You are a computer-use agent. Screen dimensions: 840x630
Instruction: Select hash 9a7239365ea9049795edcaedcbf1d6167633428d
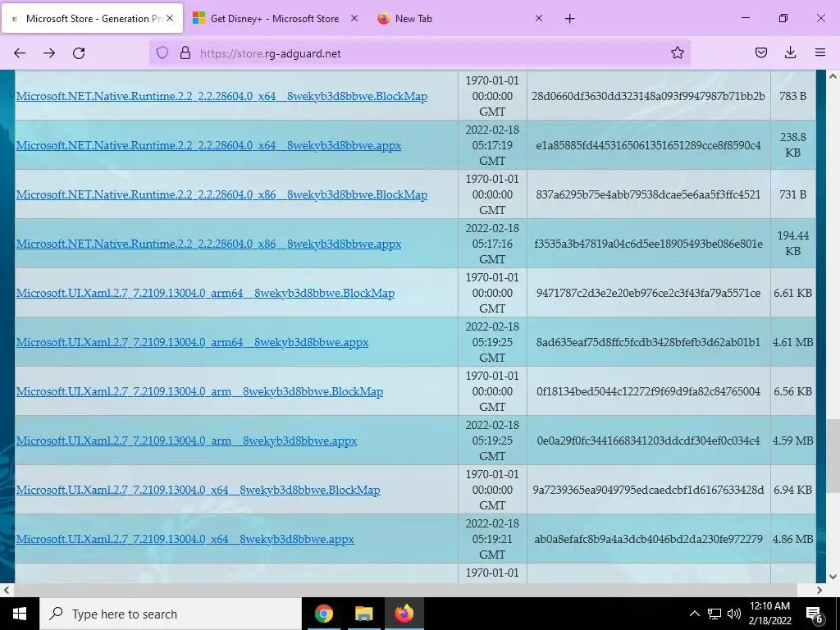648,491
